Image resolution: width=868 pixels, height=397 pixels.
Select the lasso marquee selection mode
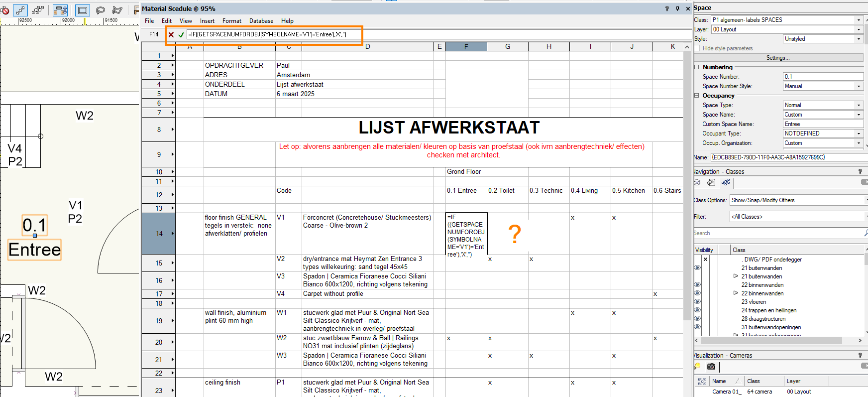point(101,10)
